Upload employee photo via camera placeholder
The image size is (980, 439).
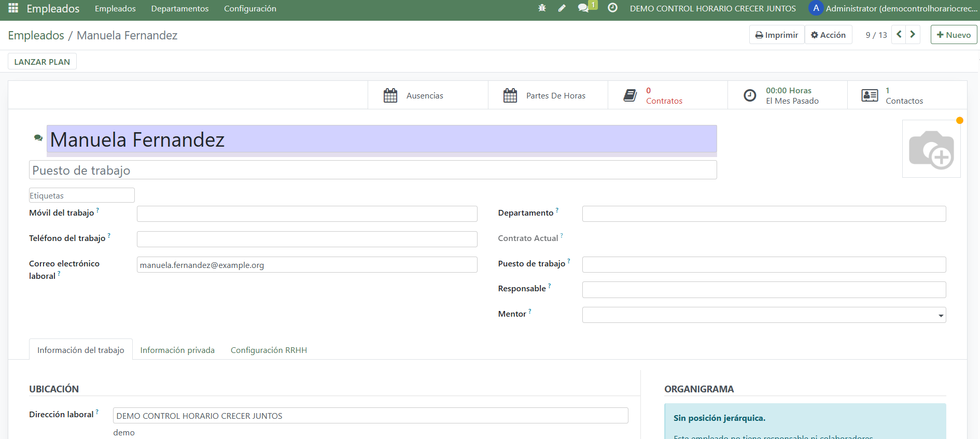point(931,149)
